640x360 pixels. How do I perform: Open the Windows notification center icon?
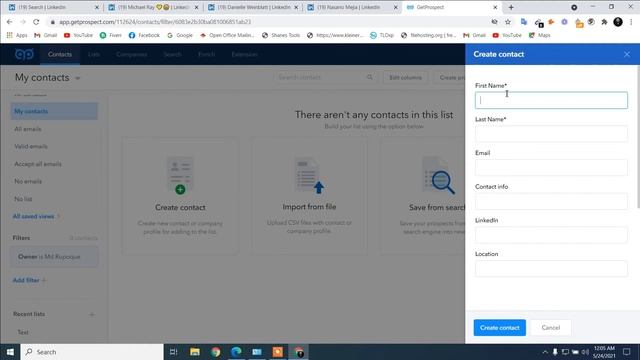click(627, 352)
